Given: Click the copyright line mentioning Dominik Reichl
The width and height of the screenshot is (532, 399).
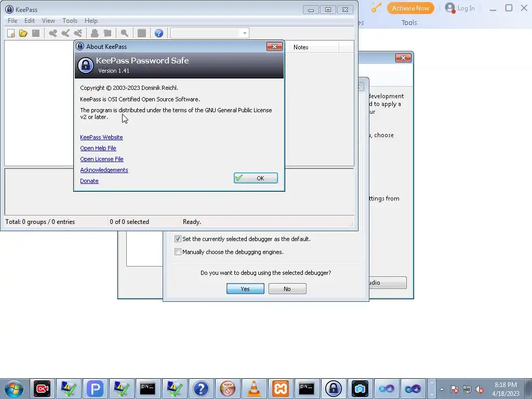Looking at the screenshot, I should click(x=129, y=88).
